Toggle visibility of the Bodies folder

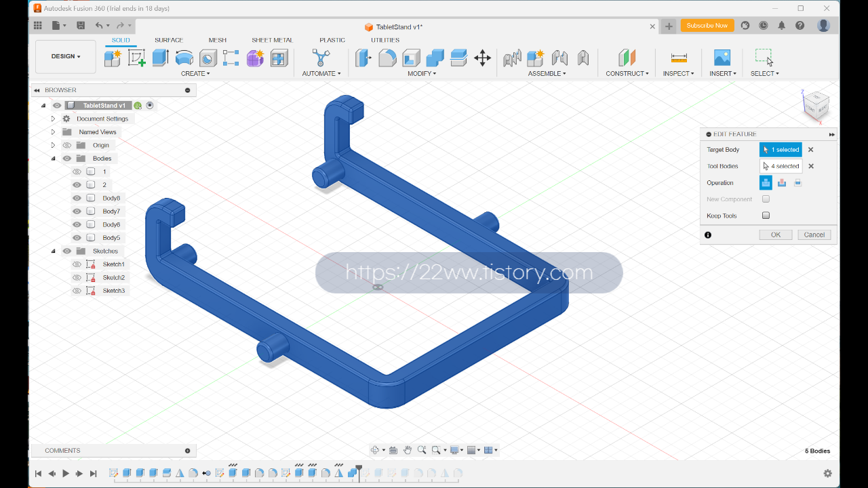coord(66,159)
